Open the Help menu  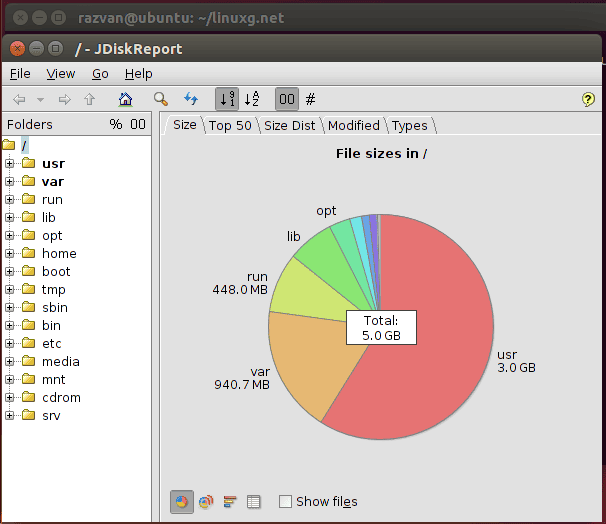138,74
